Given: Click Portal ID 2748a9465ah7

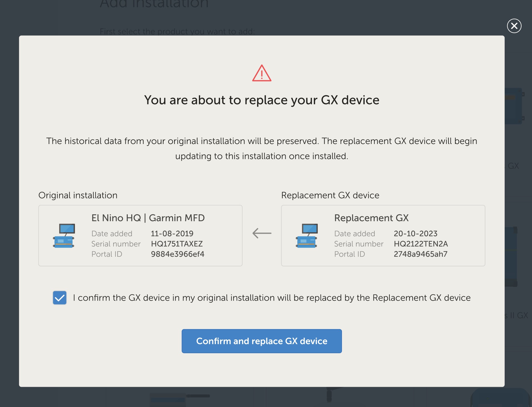Looking at the screenshot, I should pyautogui.click(x=420, y=254).
